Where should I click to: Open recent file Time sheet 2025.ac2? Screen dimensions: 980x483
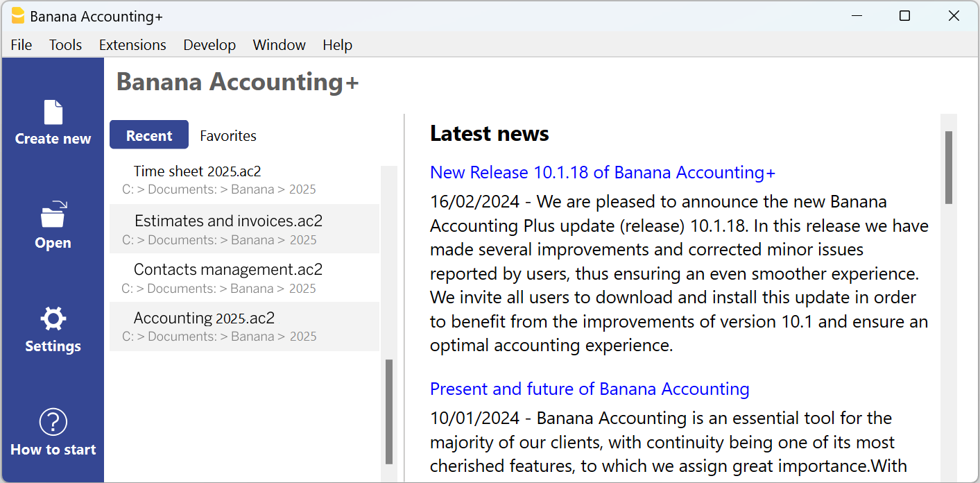coord(198,171)
